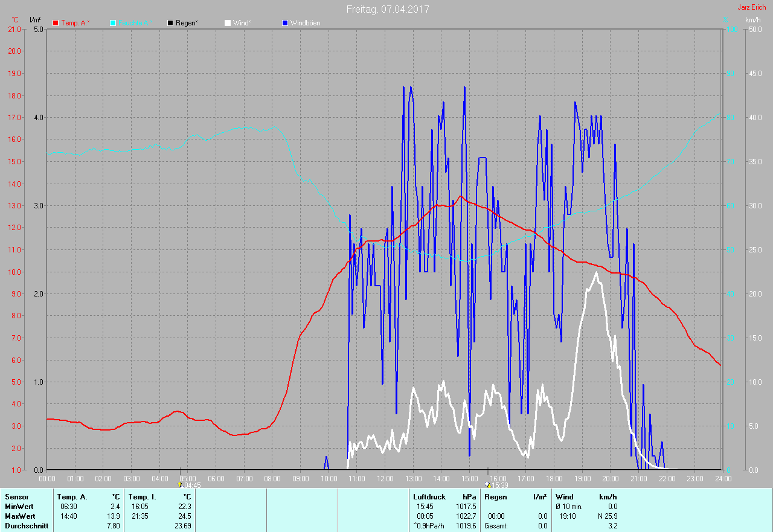Click the marker icon at 15:39
The height and width of the screenshot is (532, 773).
pos(488,484)
